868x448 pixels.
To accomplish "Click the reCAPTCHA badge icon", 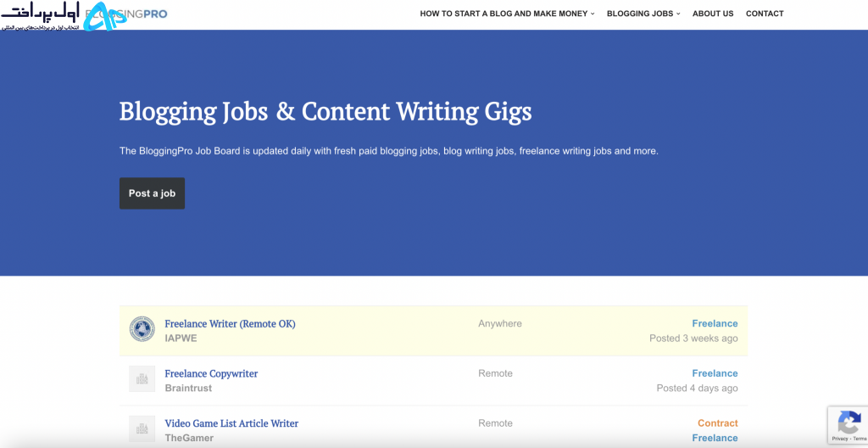I will tap(849, 423).
